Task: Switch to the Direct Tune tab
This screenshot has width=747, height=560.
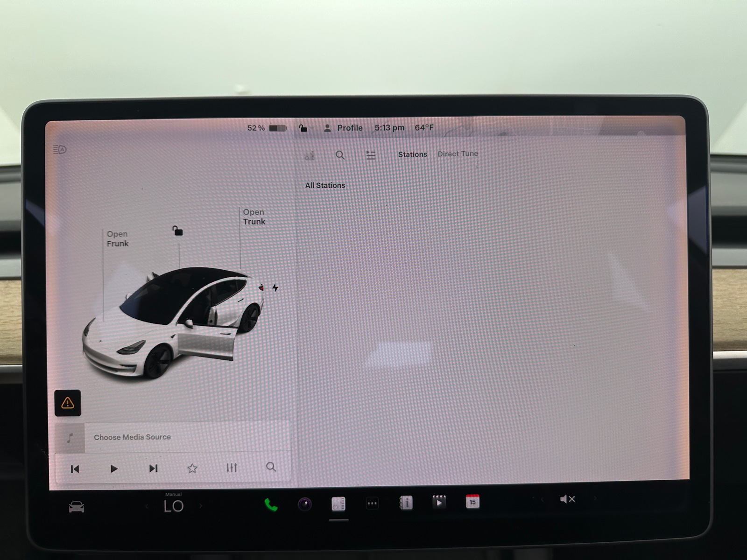Action: 458,154
